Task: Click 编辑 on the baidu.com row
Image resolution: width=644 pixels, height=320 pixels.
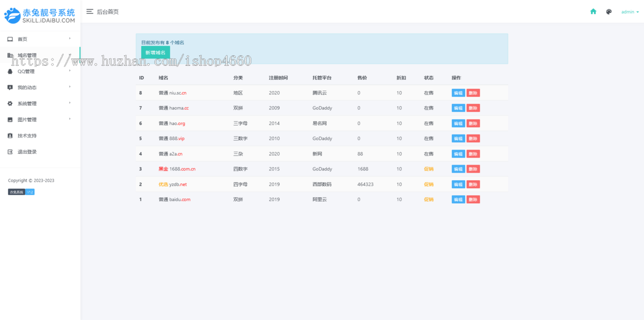Action: [458, 199]
